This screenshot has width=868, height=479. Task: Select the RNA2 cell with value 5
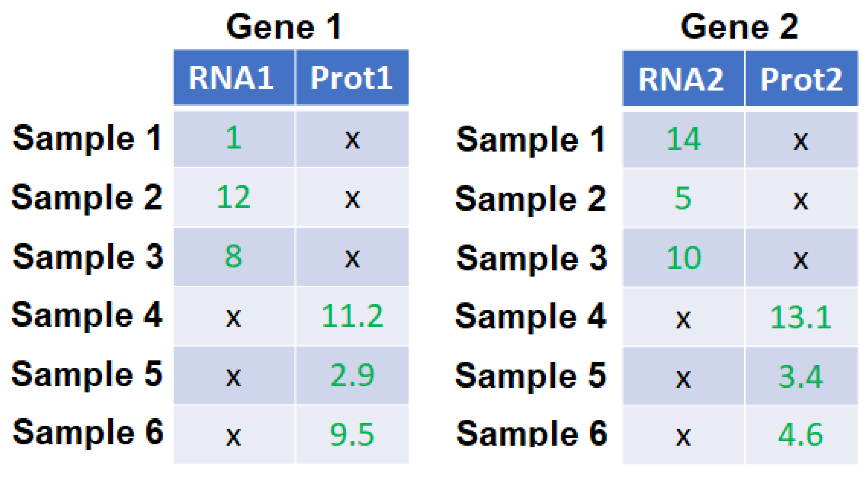(683, 198)
